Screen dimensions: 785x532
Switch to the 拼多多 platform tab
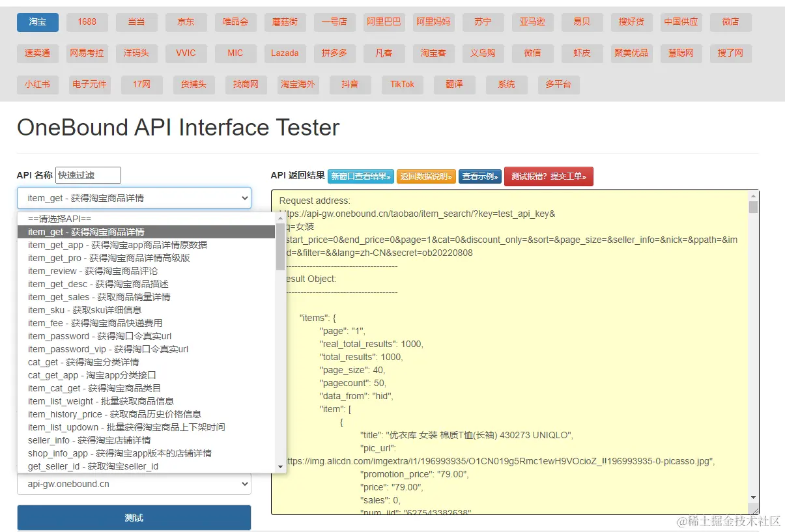pos(334,53)
